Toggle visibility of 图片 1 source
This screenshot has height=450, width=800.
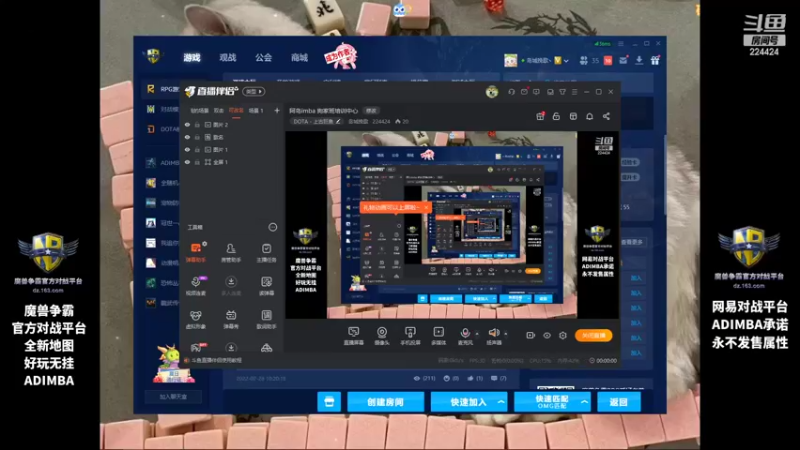tap(187, 149)
